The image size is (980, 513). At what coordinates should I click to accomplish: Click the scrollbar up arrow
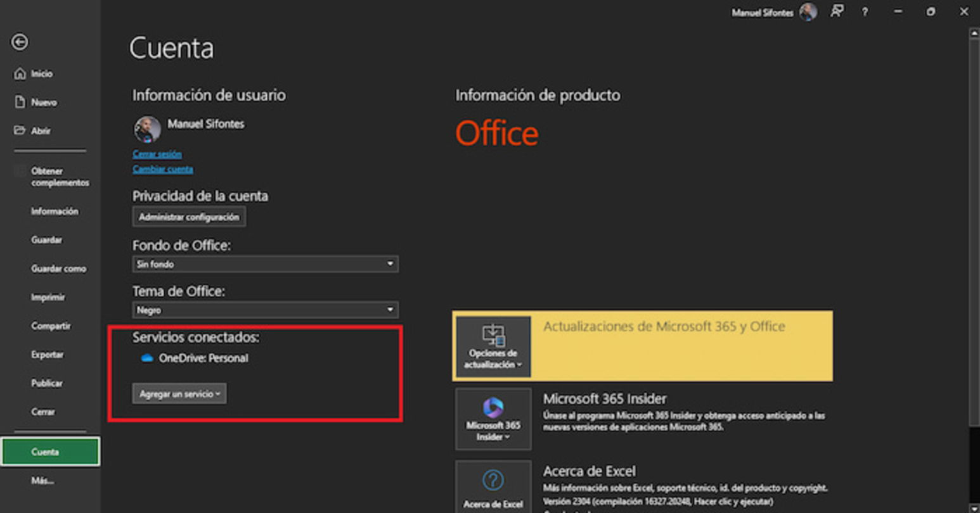point(974,33)
